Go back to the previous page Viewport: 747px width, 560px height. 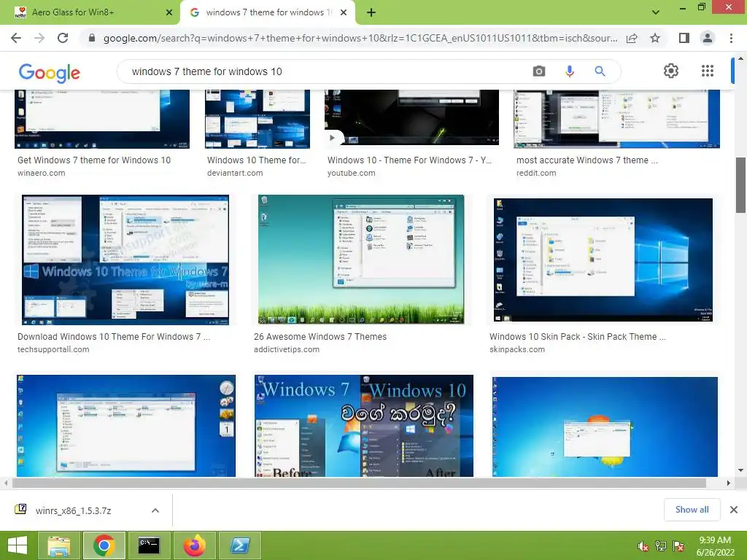click(16, 38)
